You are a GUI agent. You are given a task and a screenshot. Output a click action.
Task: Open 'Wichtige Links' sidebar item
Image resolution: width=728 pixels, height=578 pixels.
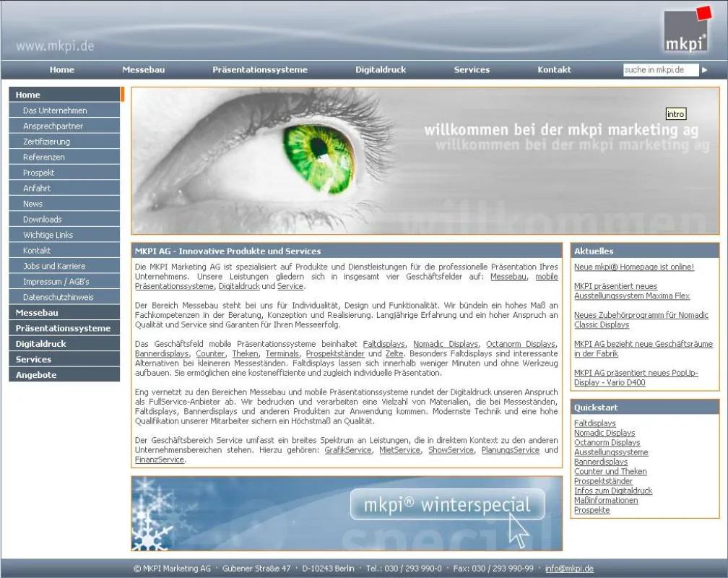(x=64, y=235)
